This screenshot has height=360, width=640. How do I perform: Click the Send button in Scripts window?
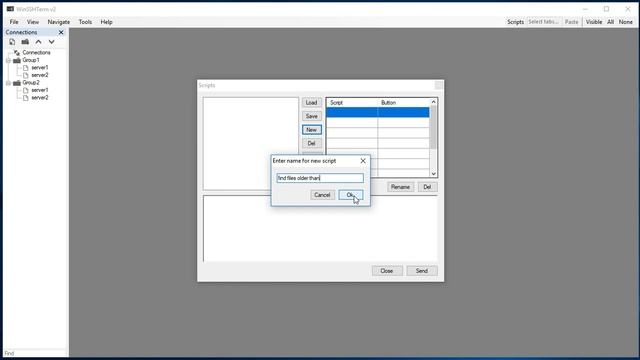422,271
